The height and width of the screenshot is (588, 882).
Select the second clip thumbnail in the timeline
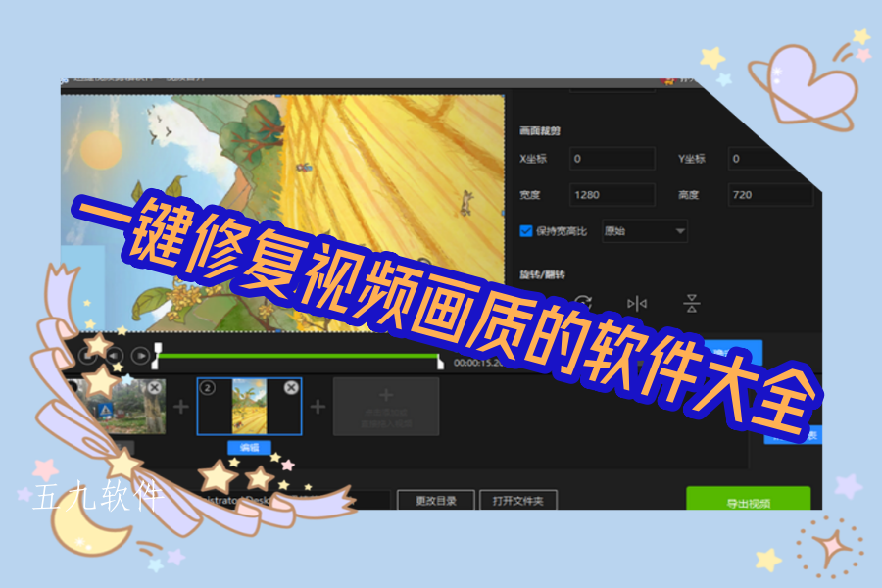pos(248,407)
